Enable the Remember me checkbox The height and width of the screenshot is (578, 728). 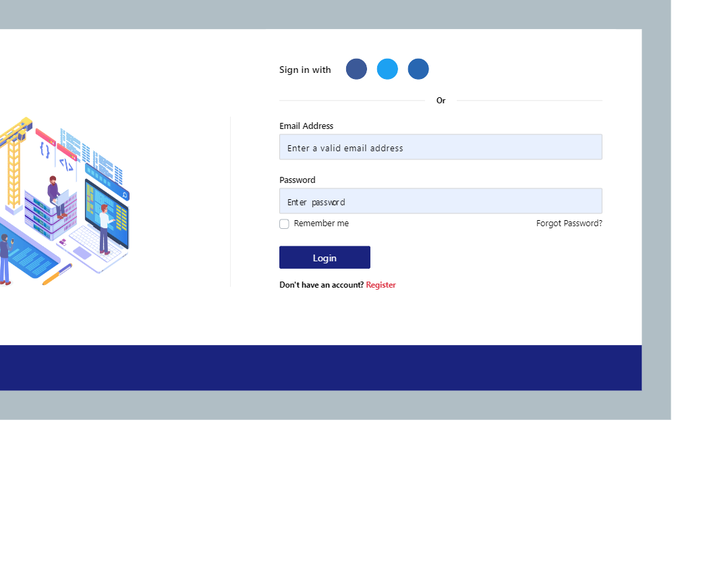[x=284, y=224]
